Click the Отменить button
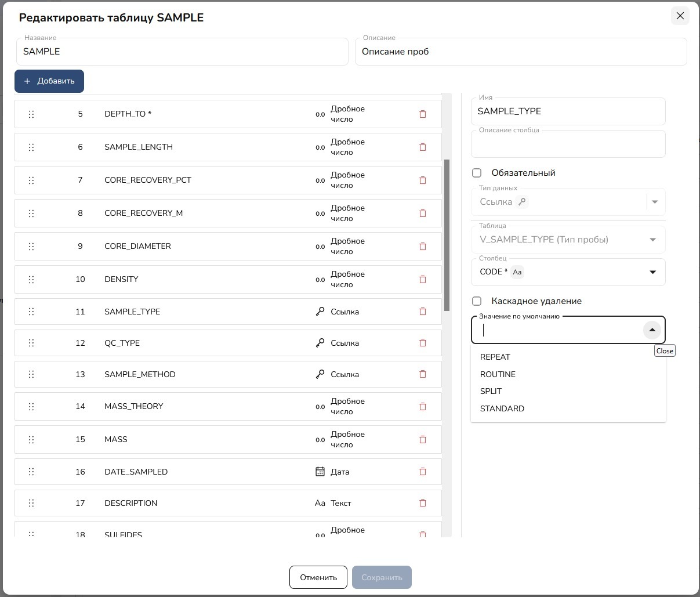The width and height of the screenshot is (700, 597). pyautogui.click(x=318, y=577)
